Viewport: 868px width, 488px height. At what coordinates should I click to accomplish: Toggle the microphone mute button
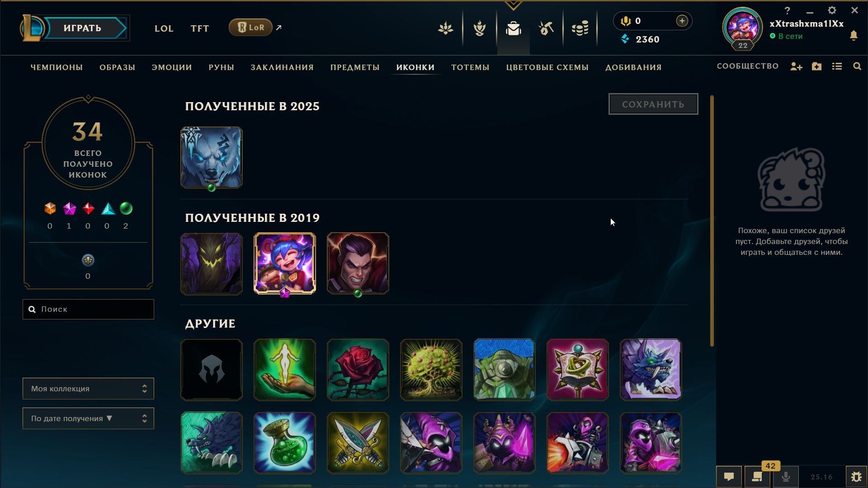(786, 477)
